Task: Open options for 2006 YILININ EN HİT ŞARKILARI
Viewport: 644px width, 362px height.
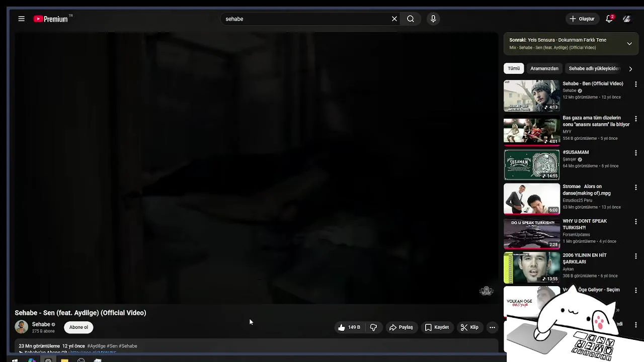Action: click(635, 256)
